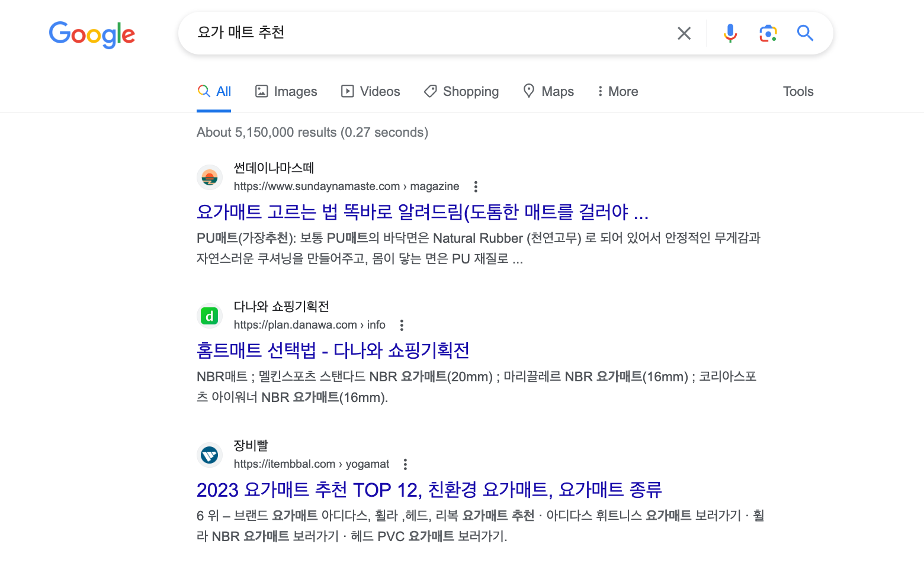Click inside the search input field
Viewport: 924px width, 566px height.
pos(415,33)
